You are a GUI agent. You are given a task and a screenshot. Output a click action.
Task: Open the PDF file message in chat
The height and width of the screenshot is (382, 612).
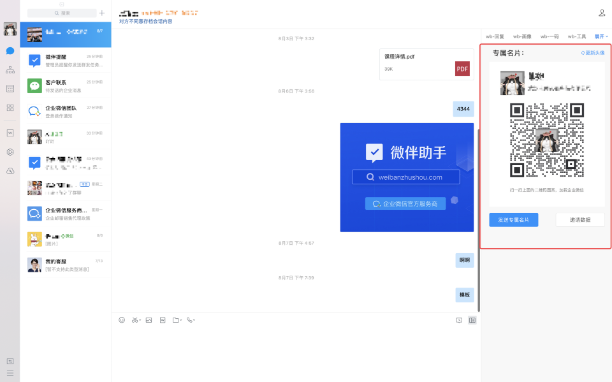click(x=427, y=64)
